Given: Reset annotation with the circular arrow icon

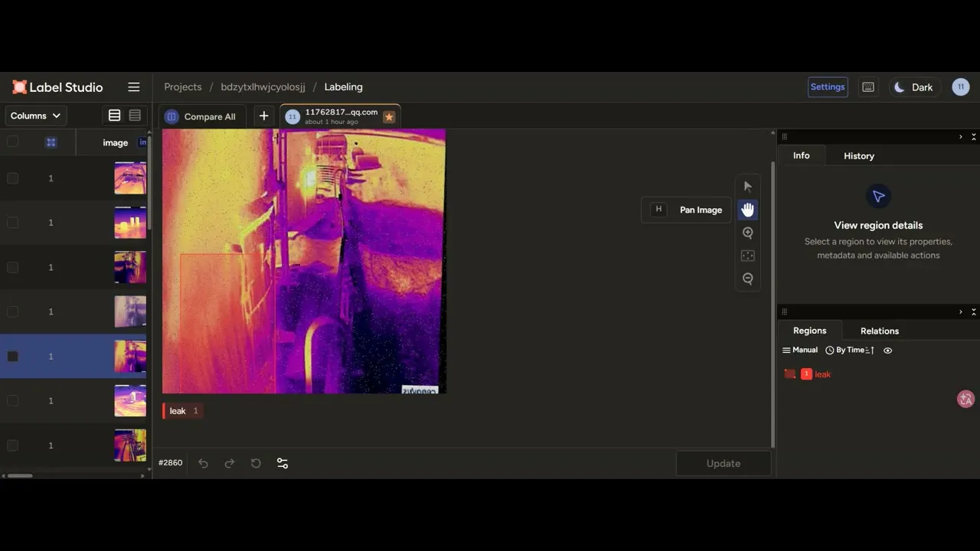Looking at the screenshot, I should click(x=256, y=463).
